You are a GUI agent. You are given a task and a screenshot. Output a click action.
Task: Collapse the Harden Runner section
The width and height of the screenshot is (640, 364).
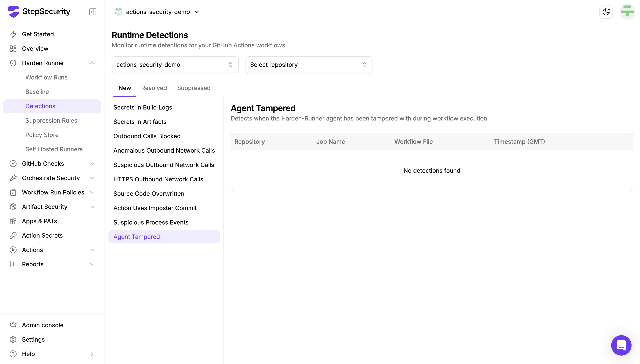click(92, 63)
